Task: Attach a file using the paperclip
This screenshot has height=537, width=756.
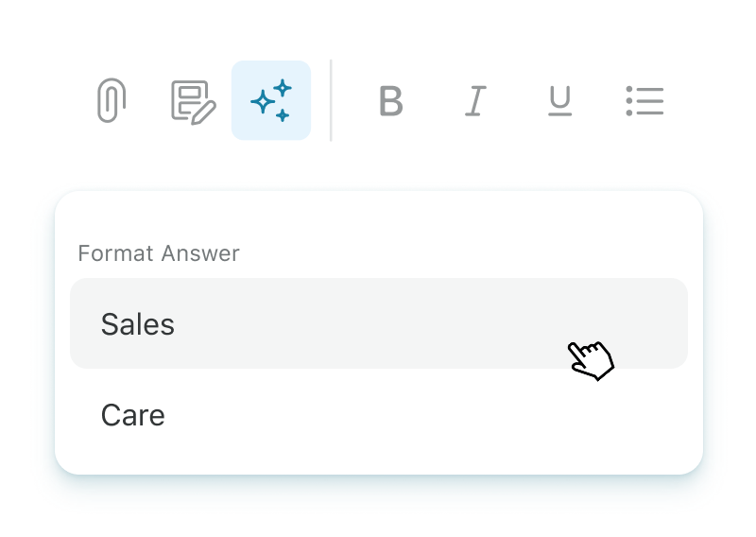Action: pos(112,100)
